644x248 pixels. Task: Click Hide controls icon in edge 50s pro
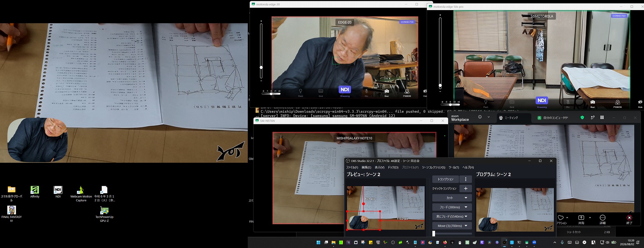[x=640, y=103]
